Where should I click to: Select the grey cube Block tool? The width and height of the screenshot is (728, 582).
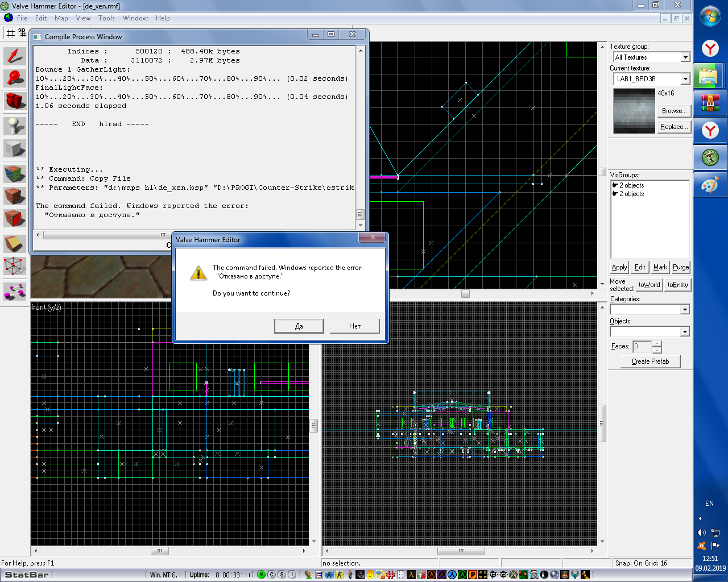pos(15,148)
